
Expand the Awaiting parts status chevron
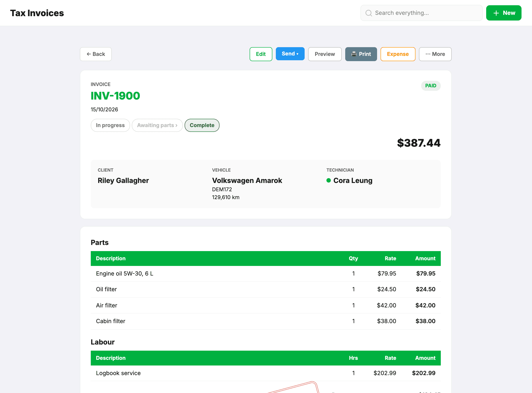coord(176,125)
